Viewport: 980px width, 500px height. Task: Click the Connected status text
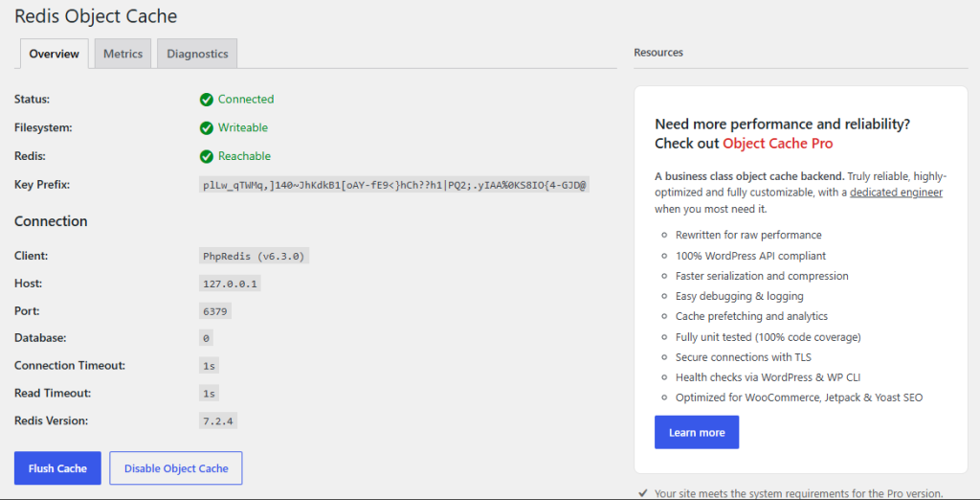pos(246,99)
